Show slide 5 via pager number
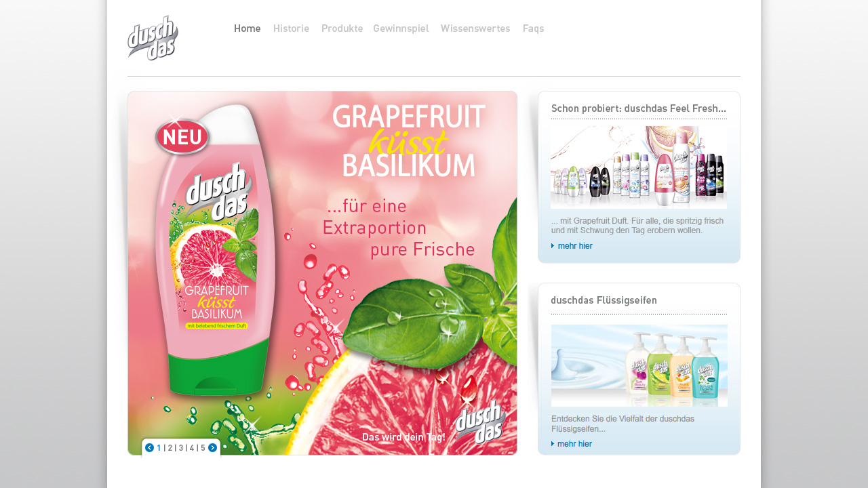868x488 pixels. tap(203, 448)
